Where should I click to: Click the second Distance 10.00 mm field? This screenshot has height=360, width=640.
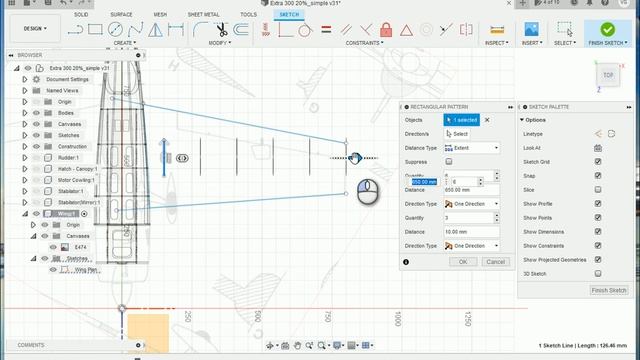coord(471,232)
